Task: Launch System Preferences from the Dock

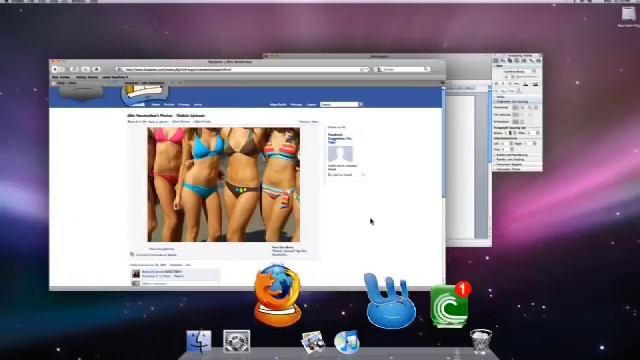Action: pyautogui.click(x=237, y=341)
